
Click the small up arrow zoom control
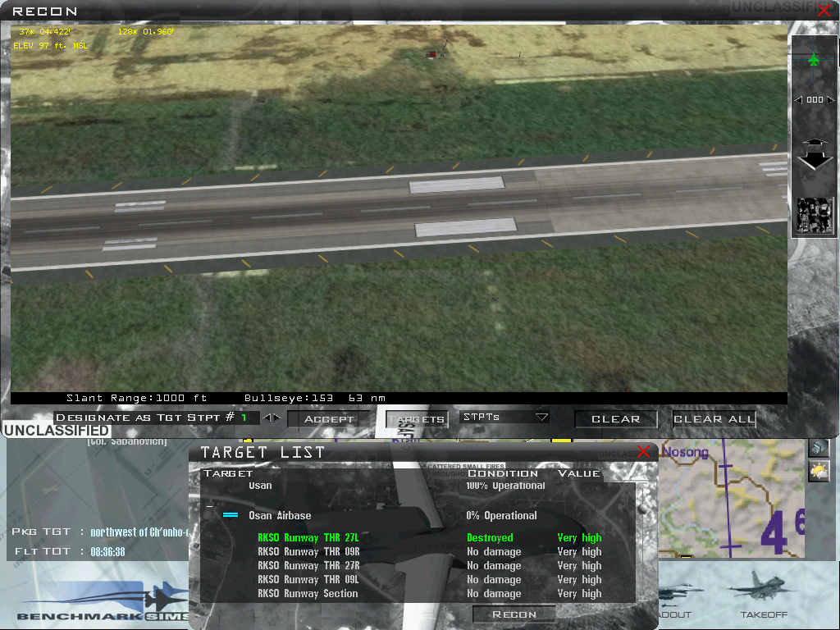pyautogui.click(x=815, y=141)
